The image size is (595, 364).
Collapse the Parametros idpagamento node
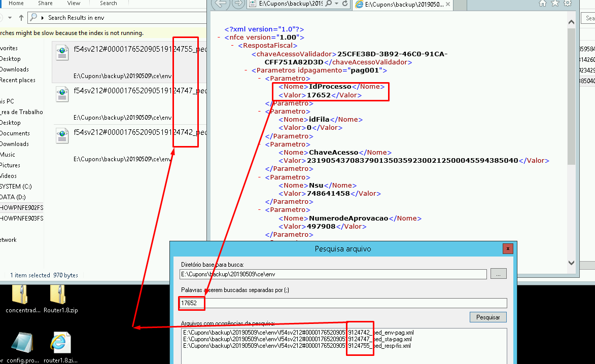pyautogui.click(x=246, y=70)
